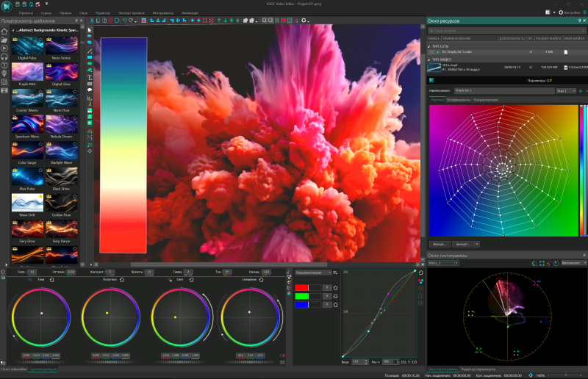Viewport: 588px width, 379px height.
Task: Click the red Delete trash icon in toolbar
Action: (x=111, y=21)
